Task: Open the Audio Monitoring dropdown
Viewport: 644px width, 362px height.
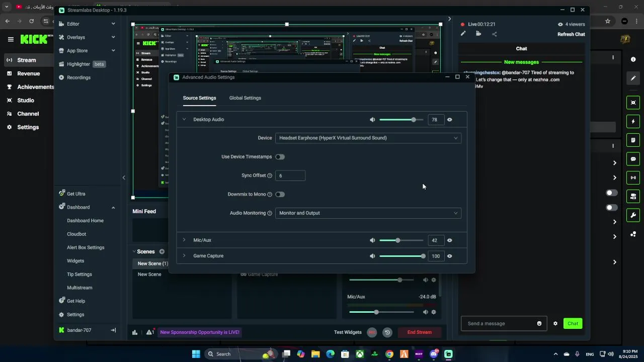Action: point(368,213)
